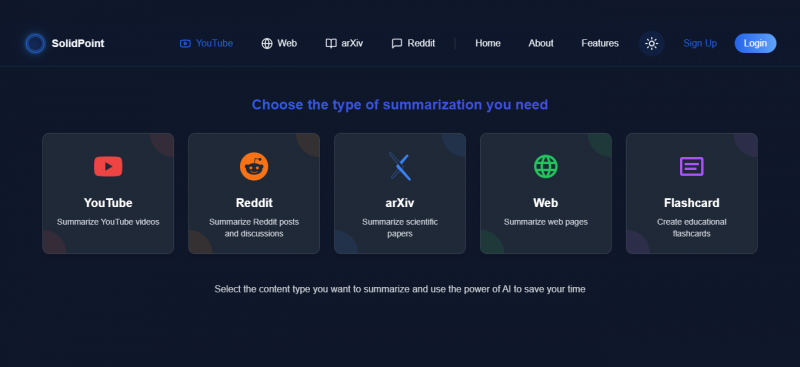Image resolution: width=800 pixels, height=367 pixels.
Task: Select the Flashcard card title
Action: click(692, 203)
